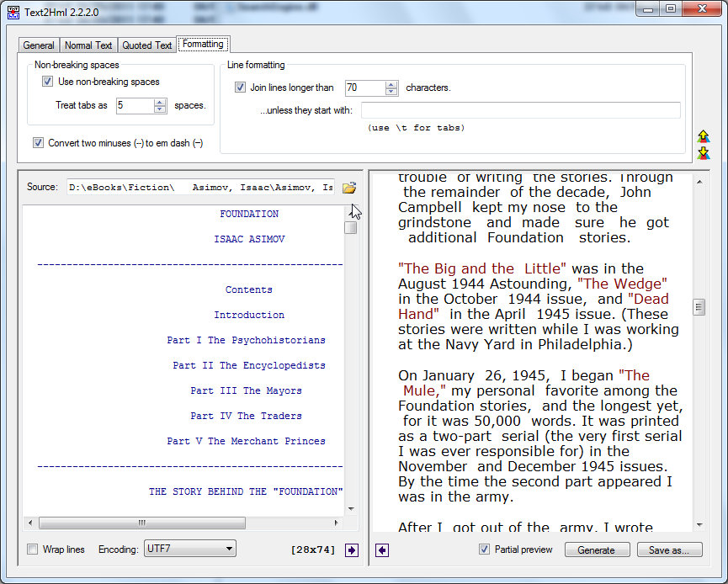
Task: Decrease Treat tabs as spaces value
Action: (x=160, y=109)
